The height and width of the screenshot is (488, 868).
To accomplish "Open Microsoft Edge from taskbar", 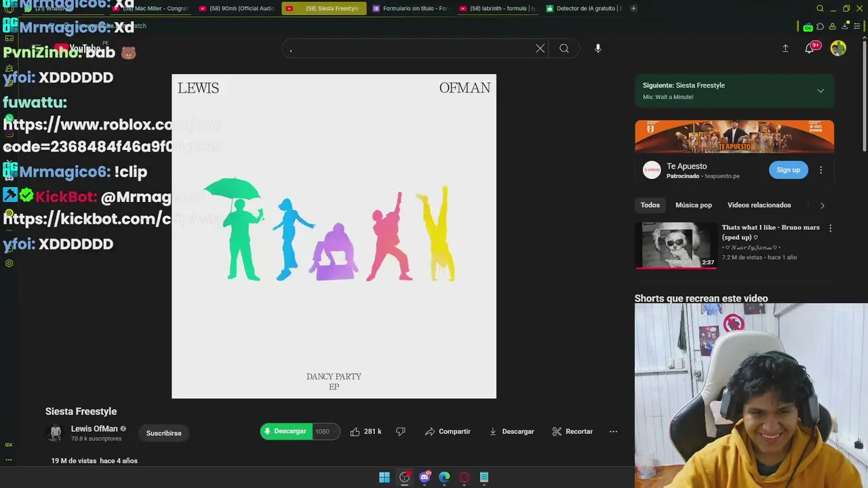I will coord(444,477).
